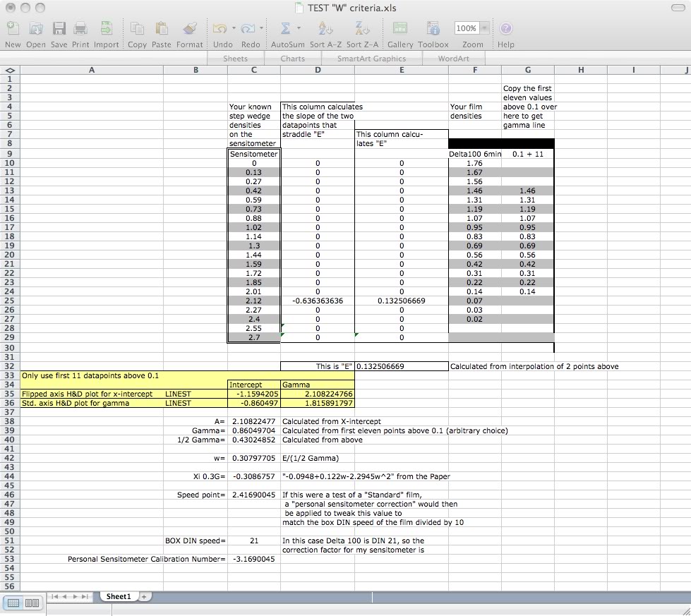Screen dimensions: 691x616
Task: Click the Print icon
Action: point(80,29)
